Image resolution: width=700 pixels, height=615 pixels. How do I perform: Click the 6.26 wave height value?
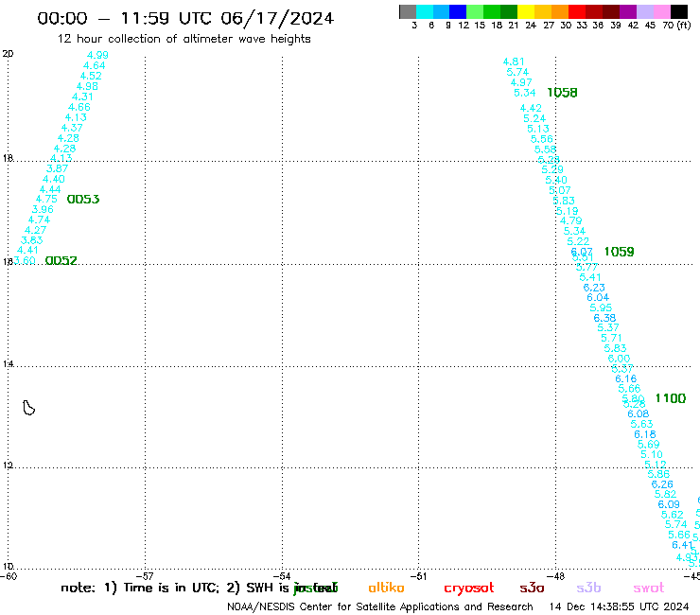[x=662, y=484]
